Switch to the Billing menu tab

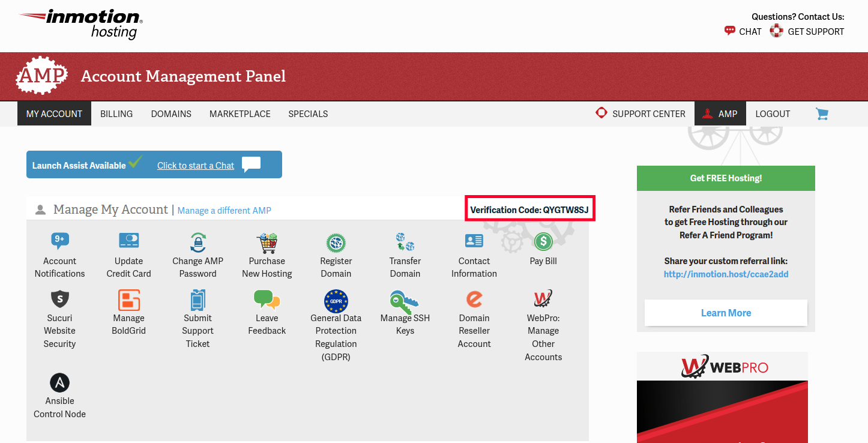point(116,114)
